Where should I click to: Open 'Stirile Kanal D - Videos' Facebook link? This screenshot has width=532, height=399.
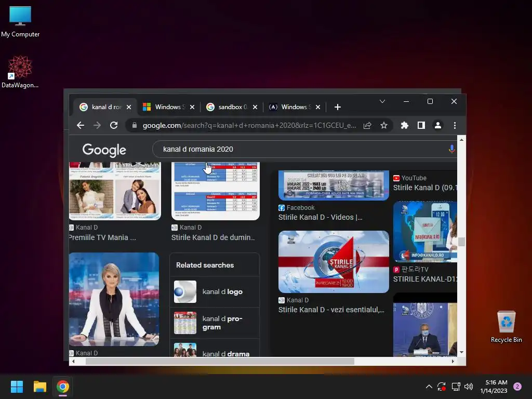tap(320, 217)
